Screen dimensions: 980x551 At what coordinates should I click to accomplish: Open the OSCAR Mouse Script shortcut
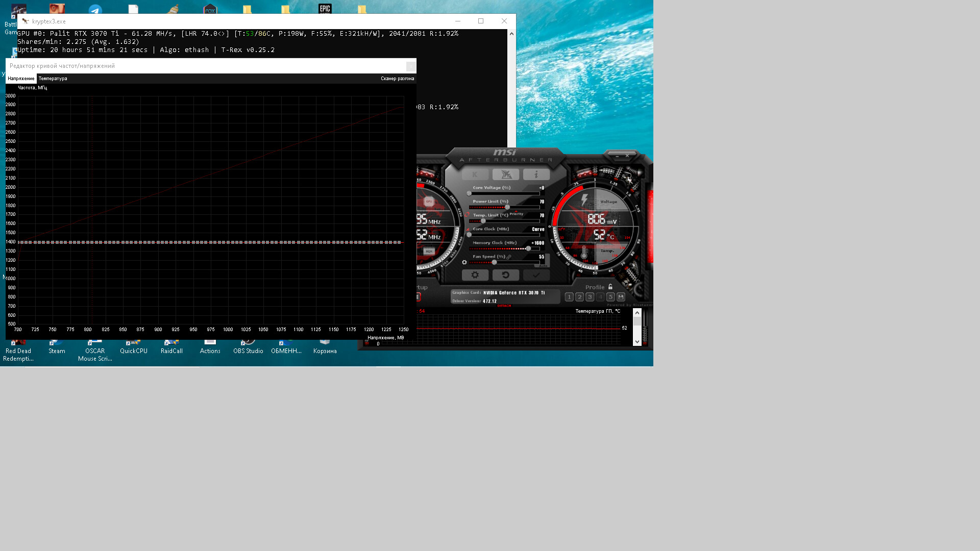95,350
